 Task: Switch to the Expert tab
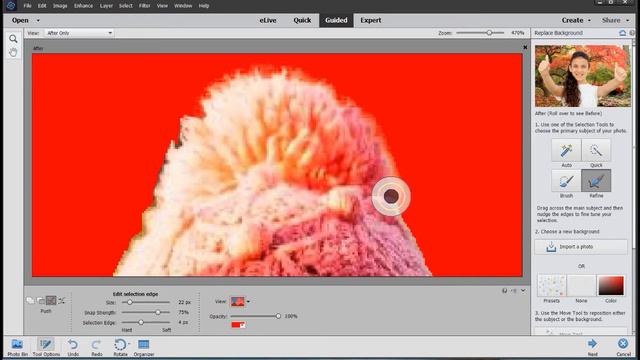(371, 20)
